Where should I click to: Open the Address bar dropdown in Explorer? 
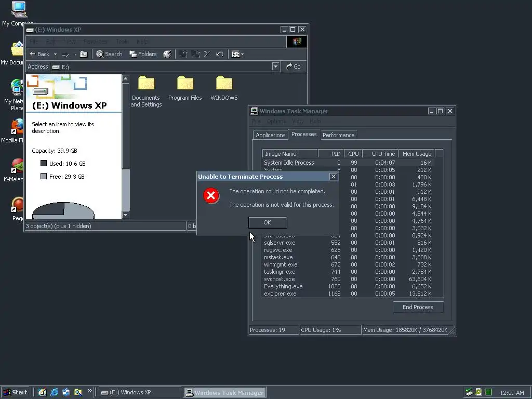coord(275,66)
